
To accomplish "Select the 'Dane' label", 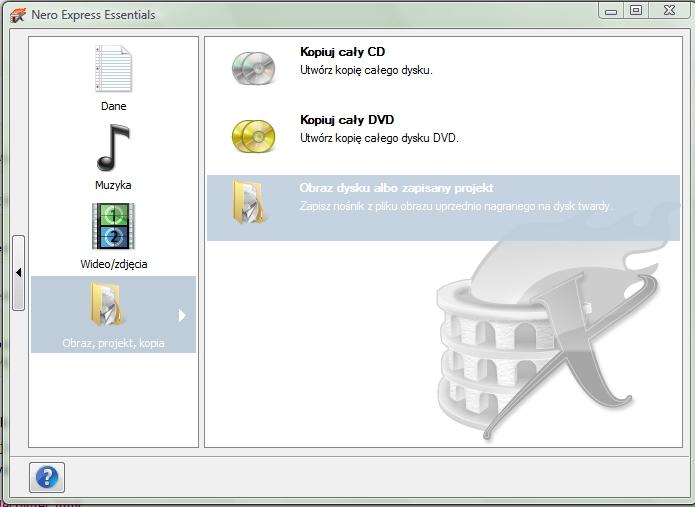I will (113, 106).
